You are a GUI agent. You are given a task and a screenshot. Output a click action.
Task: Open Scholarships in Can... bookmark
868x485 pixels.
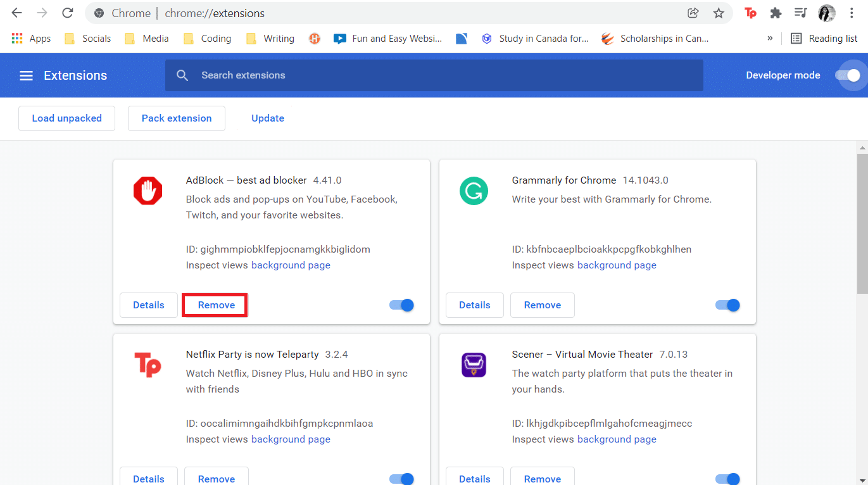(x=655, y=39)
